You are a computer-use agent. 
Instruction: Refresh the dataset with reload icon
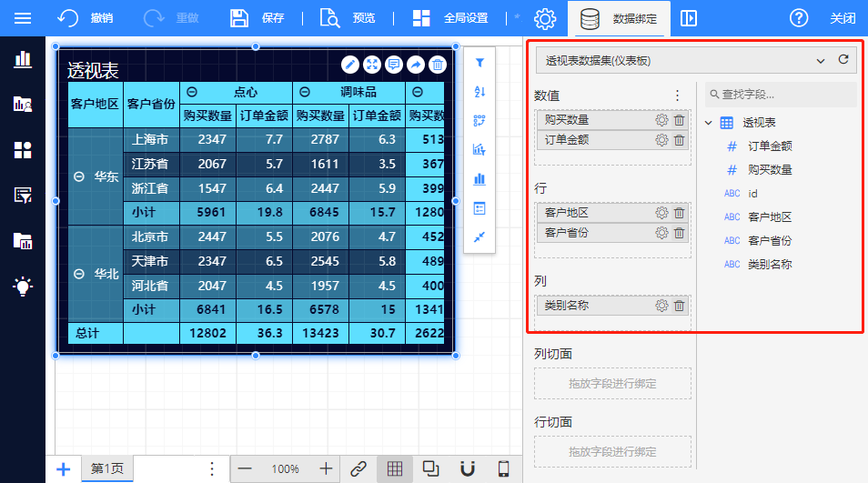click(x=843, y=60)
